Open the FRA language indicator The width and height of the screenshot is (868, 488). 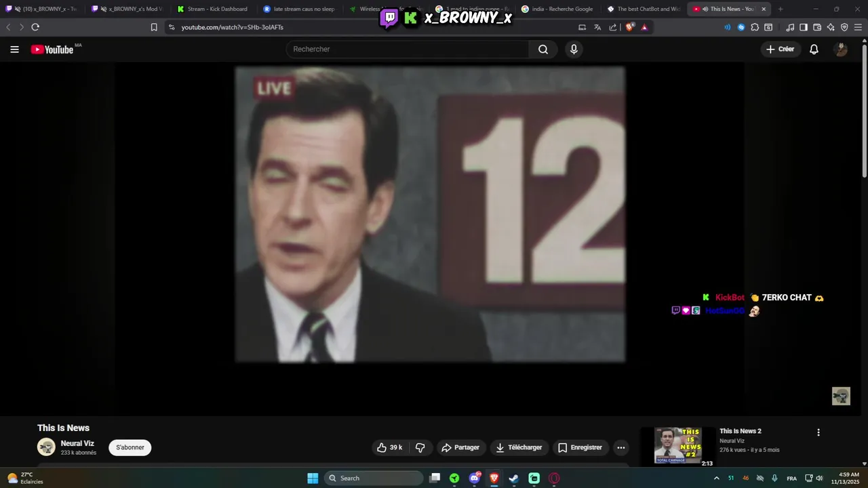pyautogui.click(x=791, y=478)
